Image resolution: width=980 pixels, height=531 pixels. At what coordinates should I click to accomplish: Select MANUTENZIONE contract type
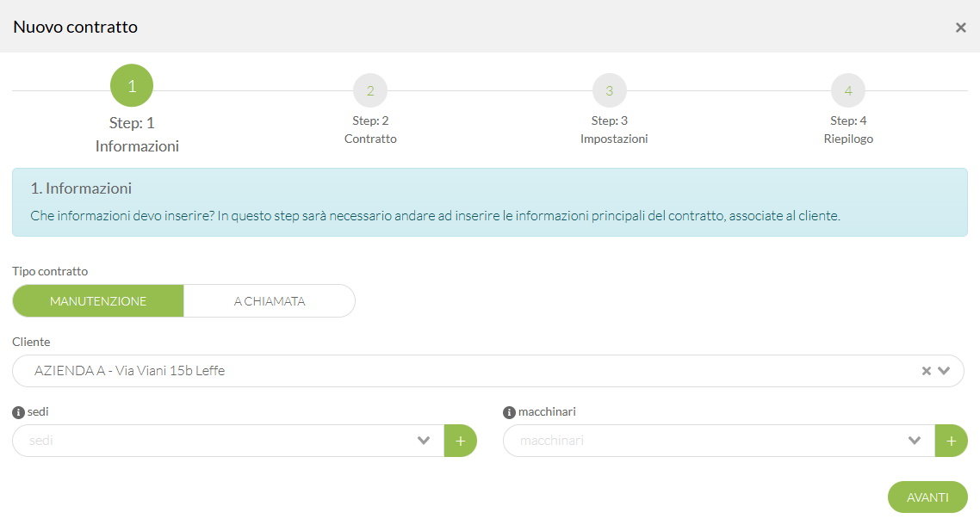click(98, 301)
